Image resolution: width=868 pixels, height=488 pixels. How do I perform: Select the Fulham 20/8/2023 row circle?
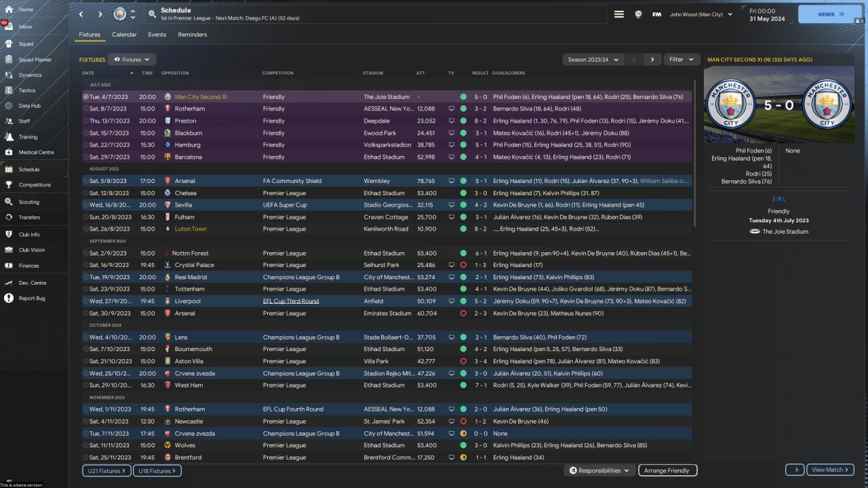pyautogui.click(x=85, y=217)
